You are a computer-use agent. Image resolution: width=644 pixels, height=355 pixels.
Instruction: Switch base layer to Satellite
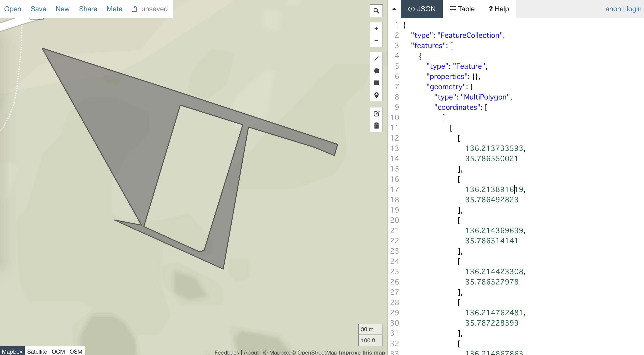click(x=37, y=351)
